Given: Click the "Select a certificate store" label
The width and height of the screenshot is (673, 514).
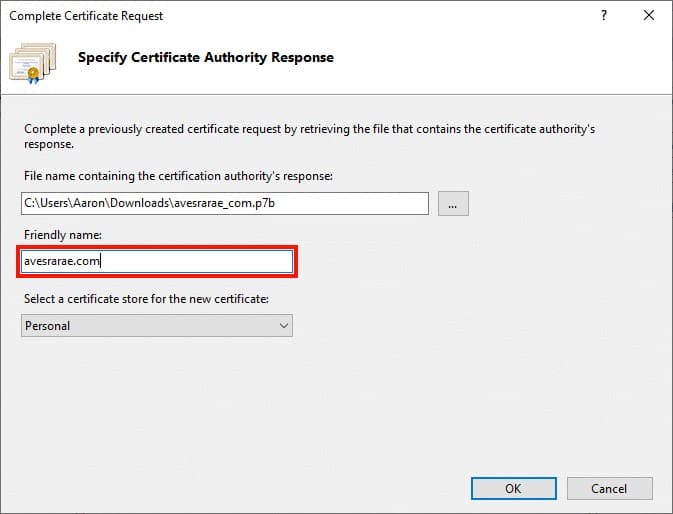Looking at the screenshot, I should click(146, 298).
